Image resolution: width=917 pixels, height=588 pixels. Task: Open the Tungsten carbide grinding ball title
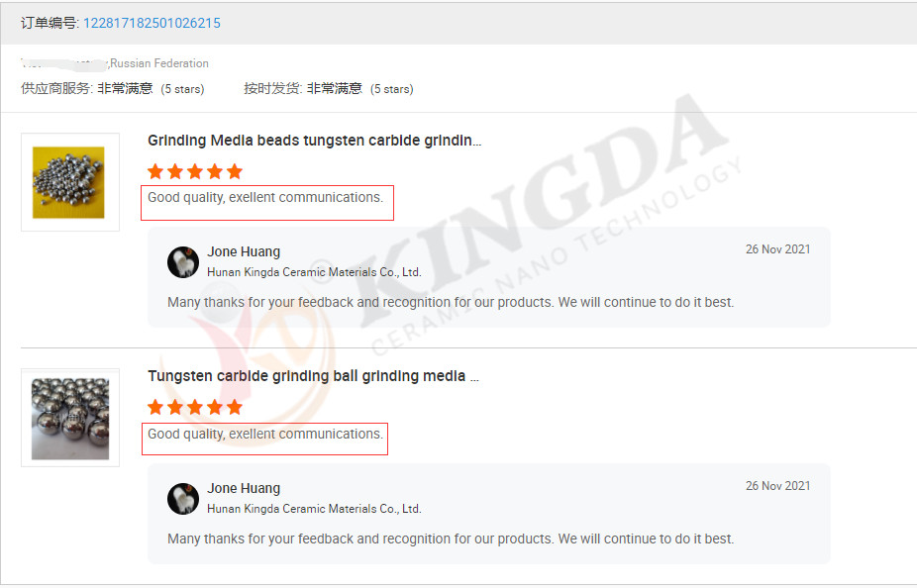pos(313,376)
